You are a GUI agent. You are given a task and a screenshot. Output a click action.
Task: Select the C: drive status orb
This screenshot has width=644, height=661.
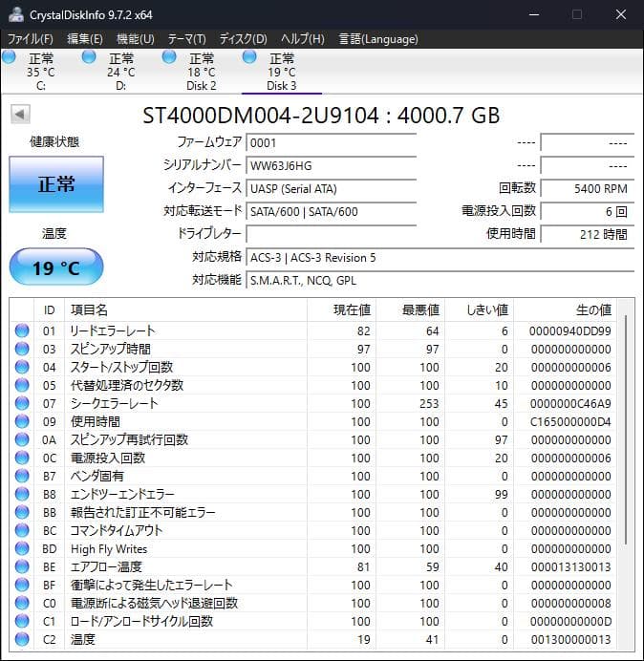click(x=10, y=57)
